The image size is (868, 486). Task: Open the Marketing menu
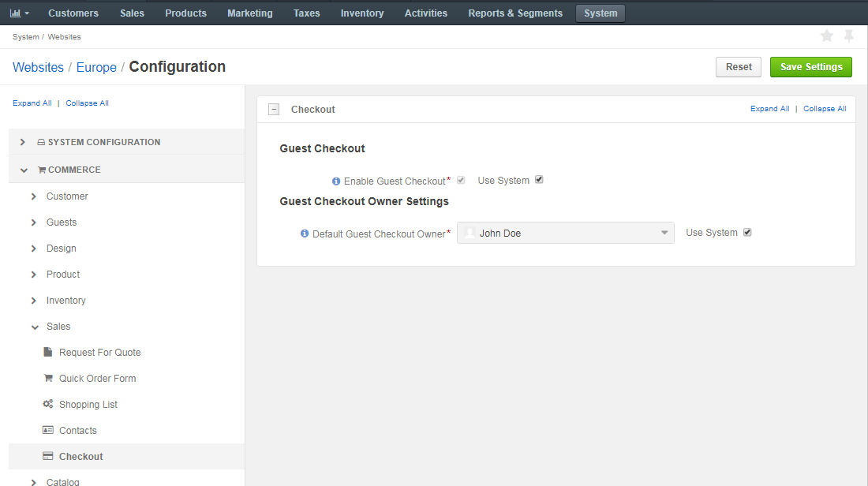pos(249,13)
